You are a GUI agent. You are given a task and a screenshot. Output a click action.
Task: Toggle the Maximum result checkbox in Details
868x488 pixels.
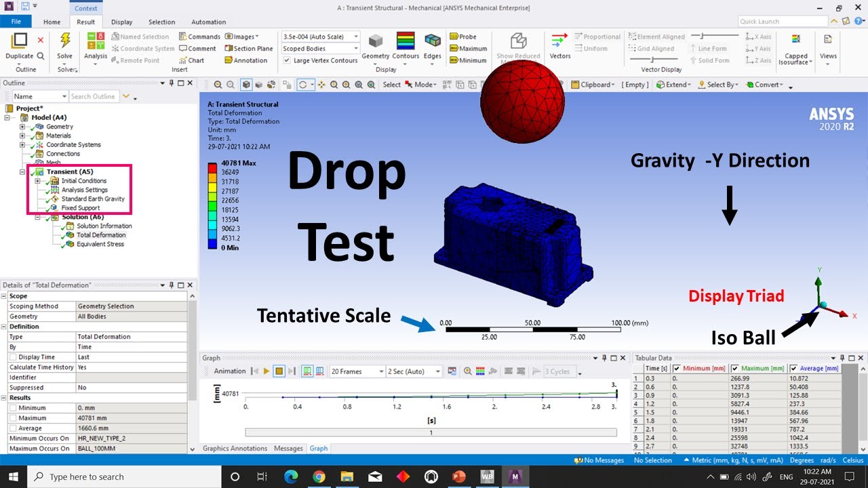point(14,418)
